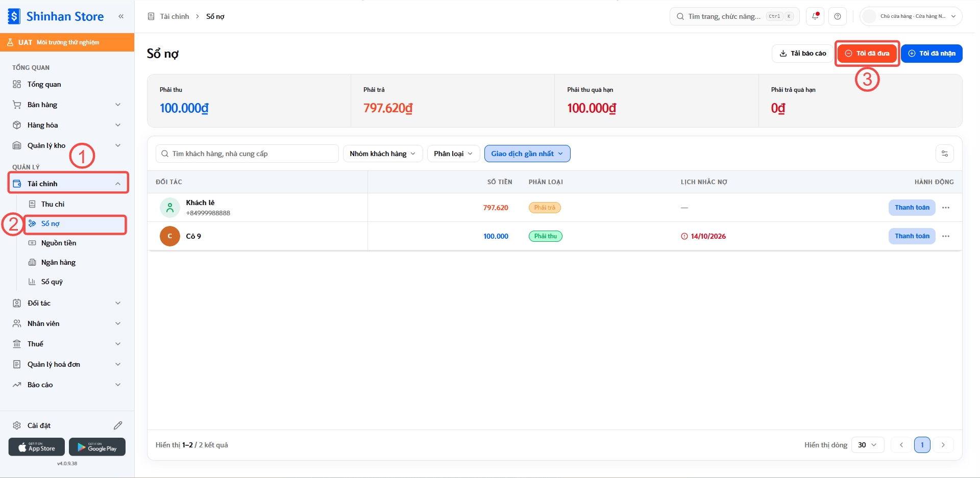980x478 pixels.
Task: Click the pencil edit icon beside Cài đặt
Action: pos(118,425)
